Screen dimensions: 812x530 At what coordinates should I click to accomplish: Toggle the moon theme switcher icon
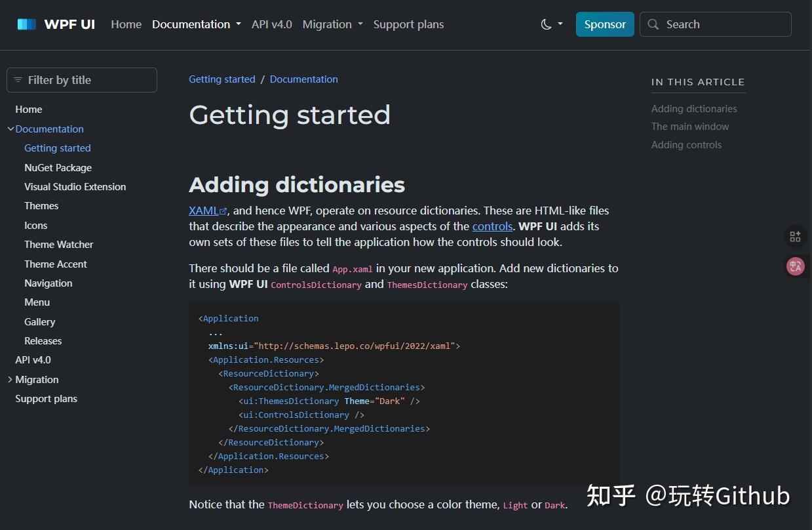tap(546, 24)
